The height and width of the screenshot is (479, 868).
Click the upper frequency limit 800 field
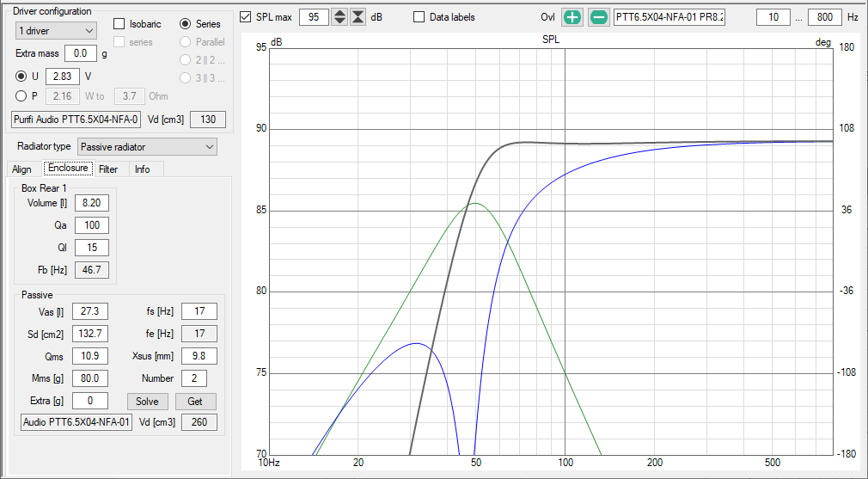point(825,17)
